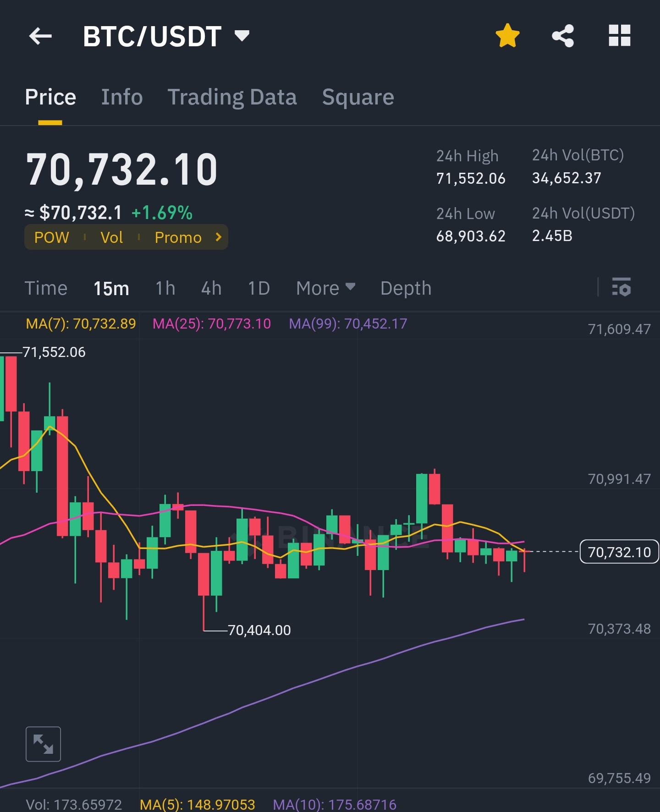660x812 pixels.
Task: Expand chart to fullscreen icon
Action: click(43, 744)
